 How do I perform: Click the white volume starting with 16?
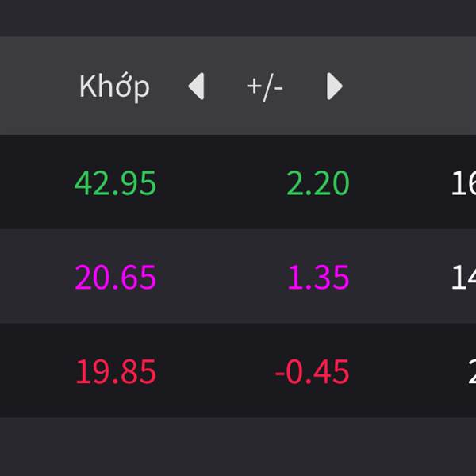tap(463, 183)
